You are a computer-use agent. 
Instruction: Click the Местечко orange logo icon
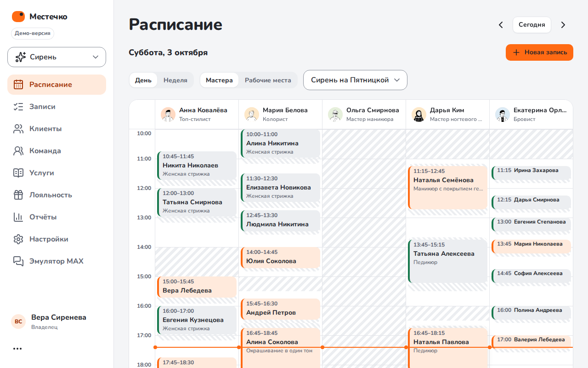pos(18,17)
